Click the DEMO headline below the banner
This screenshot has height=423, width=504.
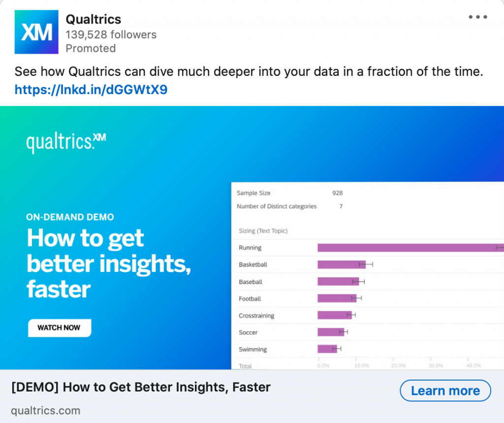(141, 387)
